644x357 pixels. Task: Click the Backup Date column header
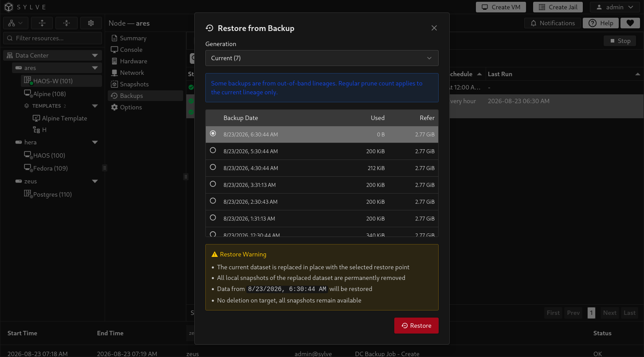[x=241, y=118]
